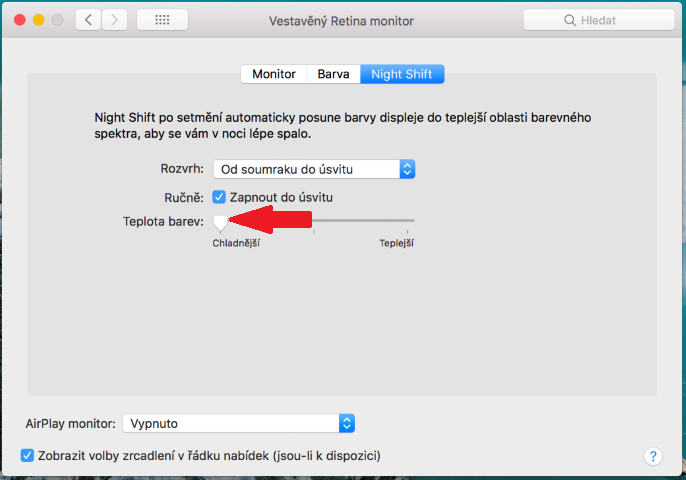The width and height of the screenshot is (686, 480).
Task: Click the Teplejší slider label
Action: coord(396,243)
